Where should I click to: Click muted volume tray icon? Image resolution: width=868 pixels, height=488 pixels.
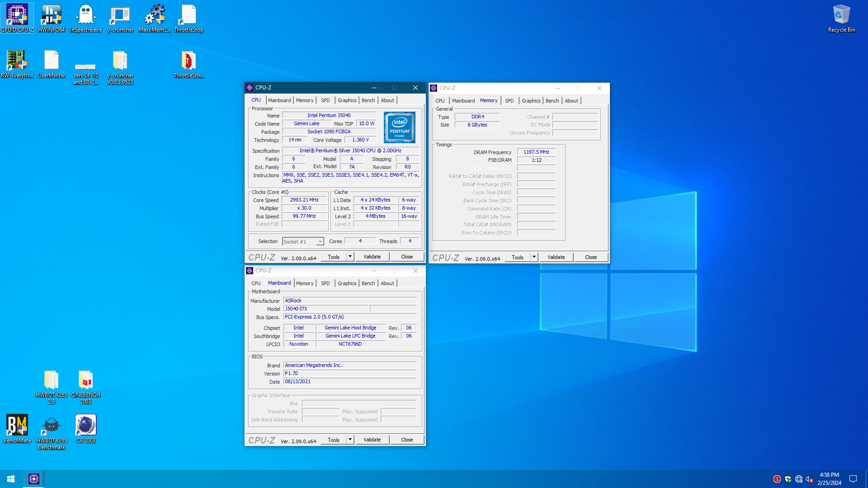click(x=810, y=479)
